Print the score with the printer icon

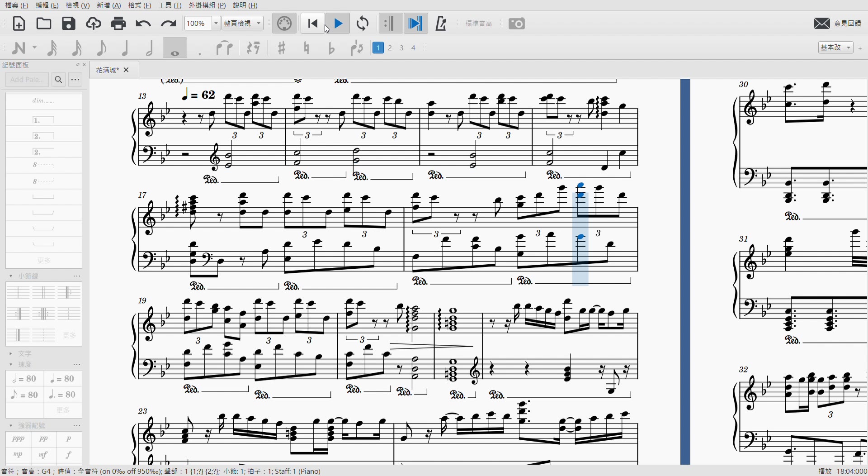pyautogui.click(x=118, y=24)
